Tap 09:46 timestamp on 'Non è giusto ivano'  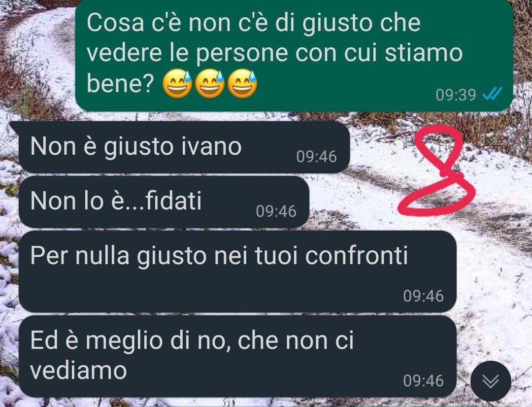coord(317,157)
